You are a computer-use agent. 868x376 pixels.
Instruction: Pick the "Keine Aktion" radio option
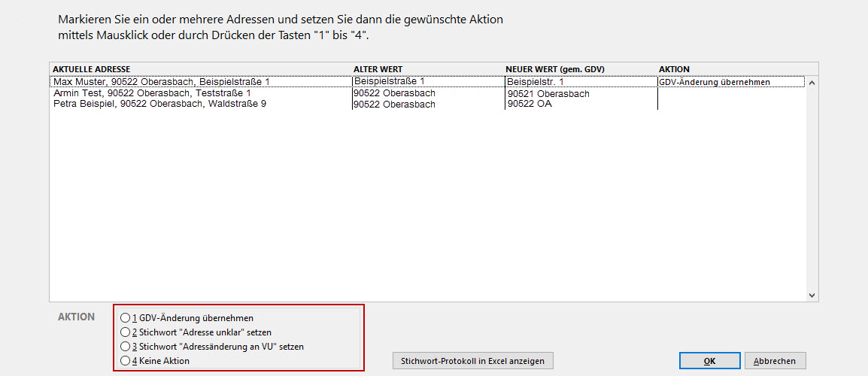125,361
